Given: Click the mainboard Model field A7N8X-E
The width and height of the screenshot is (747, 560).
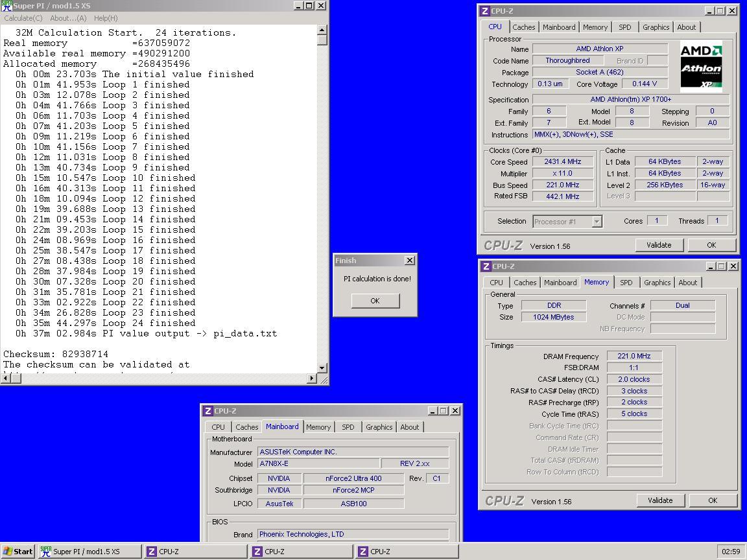Looking at the screenshot, I should pyautogui.click(x=318, y=464).
